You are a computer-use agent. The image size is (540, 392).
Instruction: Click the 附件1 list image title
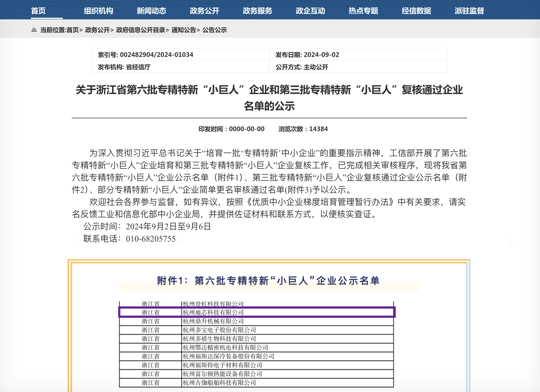coord(268,280)
